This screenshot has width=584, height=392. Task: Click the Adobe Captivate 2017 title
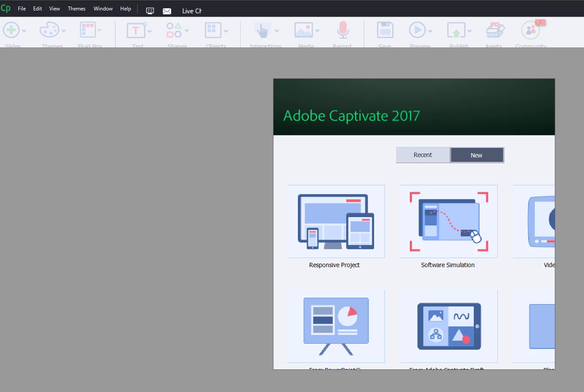[352, 116]
